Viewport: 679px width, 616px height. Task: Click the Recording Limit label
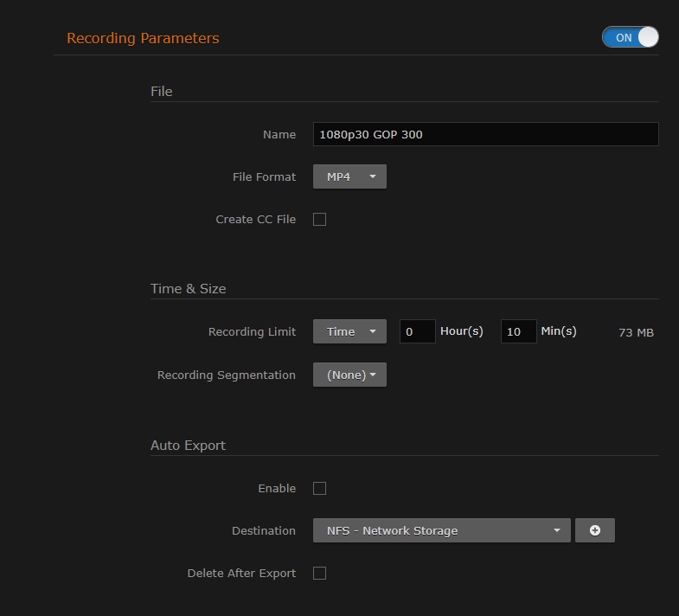point(252,331)
